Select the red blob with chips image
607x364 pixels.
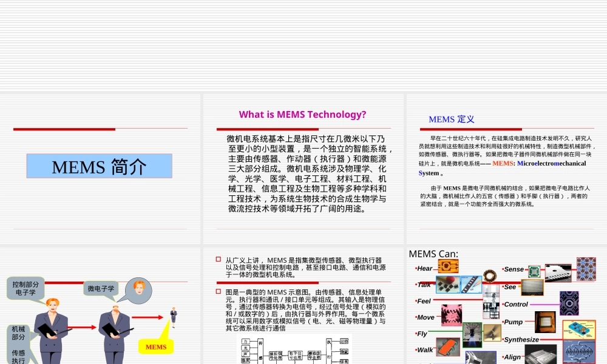448,285
